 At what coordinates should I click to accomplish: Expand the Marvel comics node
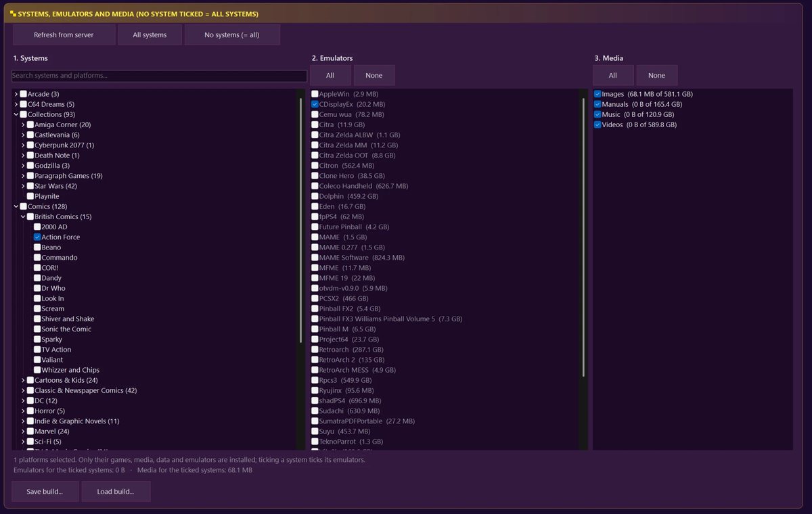[23, 431]
